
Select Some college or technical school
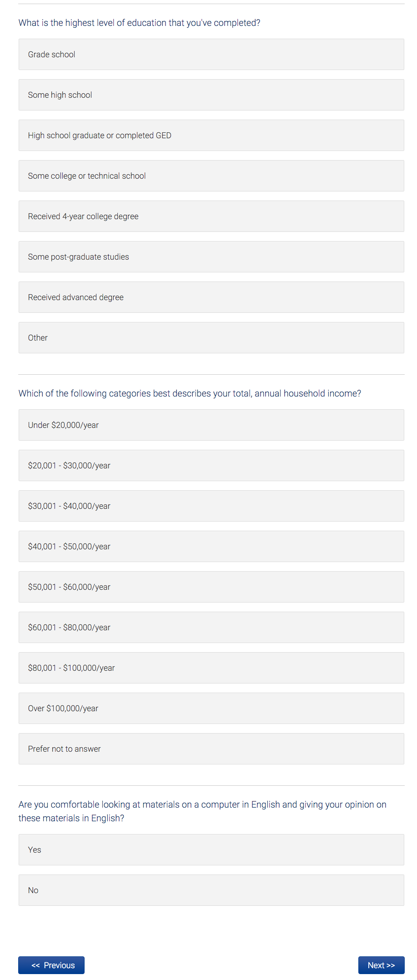coord(211,176)
